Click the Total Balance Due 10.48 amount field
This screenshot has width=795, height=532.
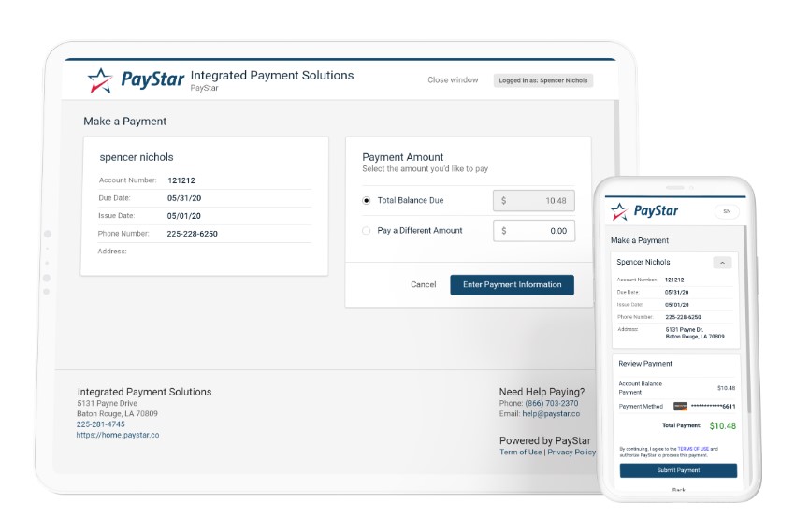pos(534,201)
